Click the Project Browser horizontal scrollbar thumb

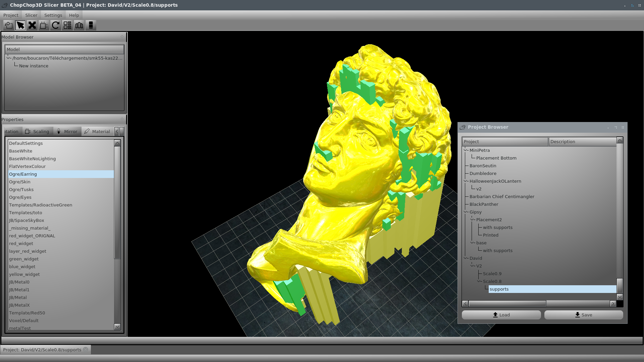(x=507, y=304)
